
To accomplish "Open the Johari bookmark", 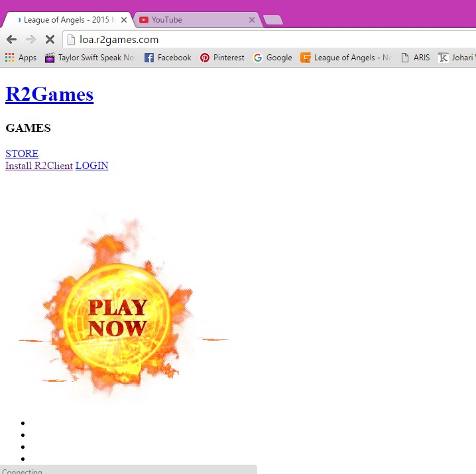I will 457,58.
